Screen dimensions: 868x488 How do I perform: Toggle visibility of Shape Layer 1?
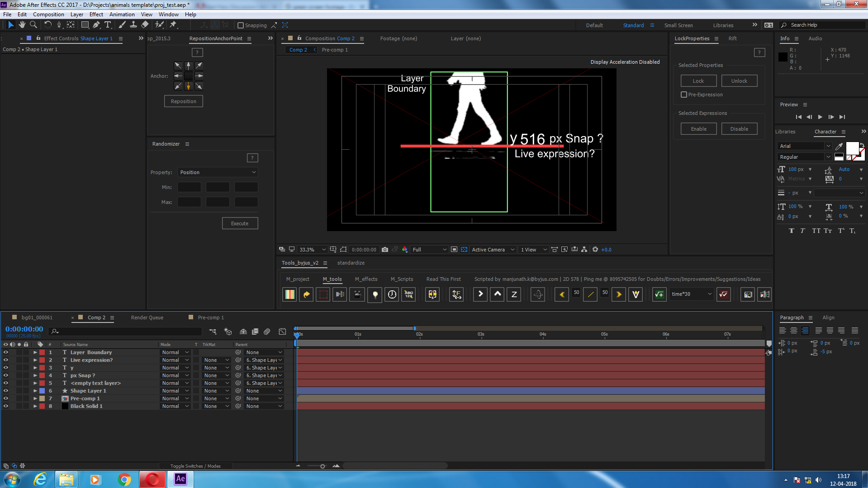click(x=6, y=391)
